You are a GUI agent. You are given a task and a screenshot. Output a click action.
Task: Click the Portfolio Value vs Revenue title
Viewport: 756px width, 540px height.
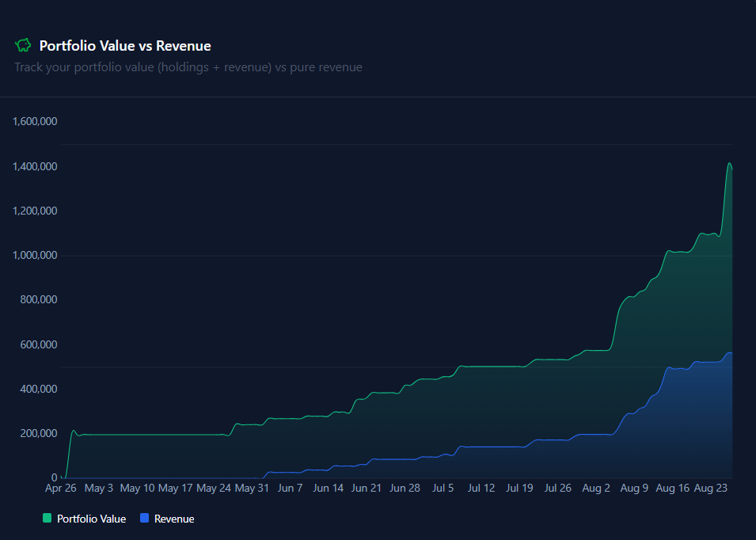[124, 45]
